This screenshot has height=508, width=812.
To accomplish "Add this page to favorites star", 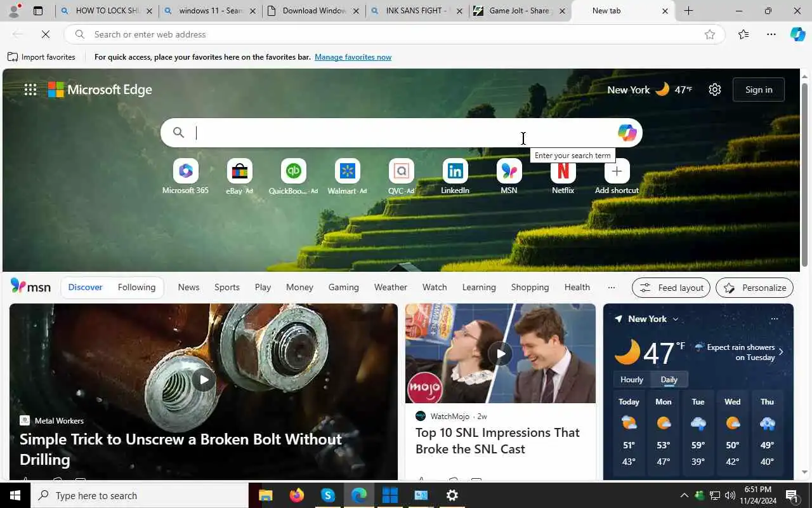I will tap(710, 34).
